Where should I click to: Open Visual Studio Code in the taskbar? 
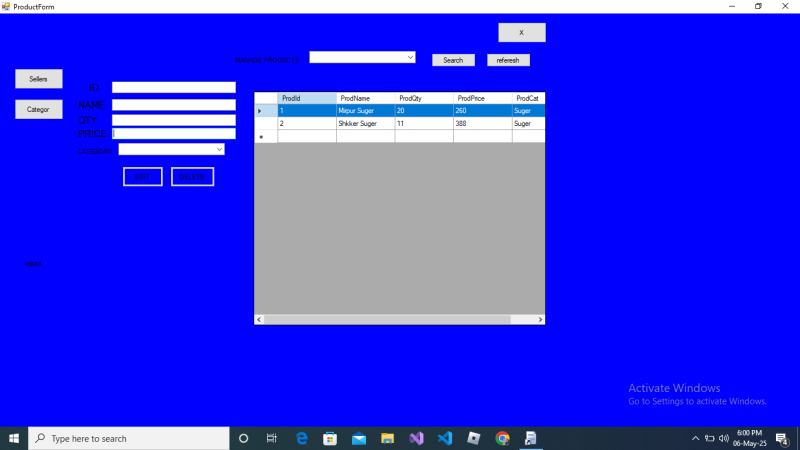click(x=445, y=438)
